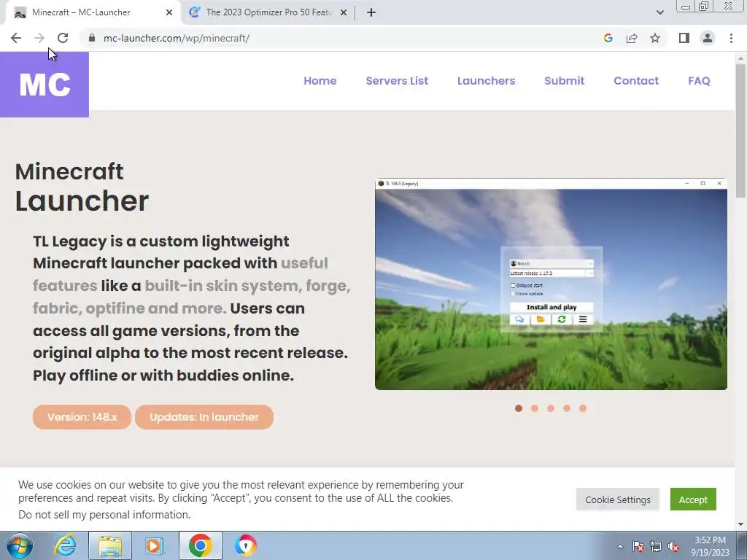This screenshot has height=560, width=747.
Task: Open File Explorer from the taskbar
Action: tap(110, 545)
